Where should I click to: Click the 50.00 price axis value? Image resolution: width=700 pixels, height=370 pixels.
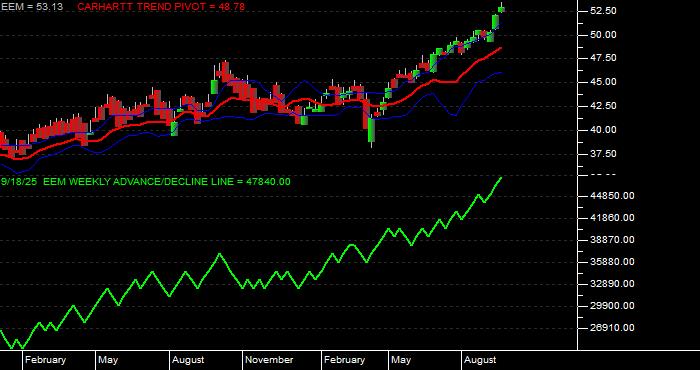tap(603, 34)
